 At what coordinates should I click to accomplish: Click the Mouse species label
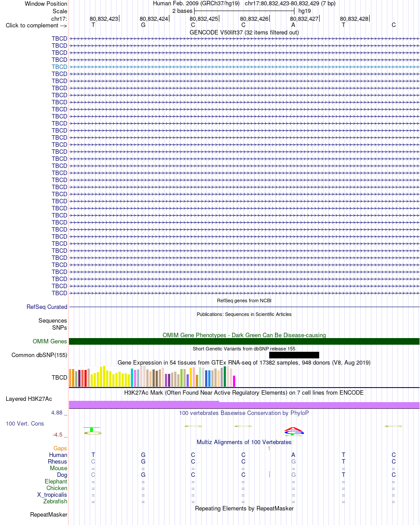(59, 468)
